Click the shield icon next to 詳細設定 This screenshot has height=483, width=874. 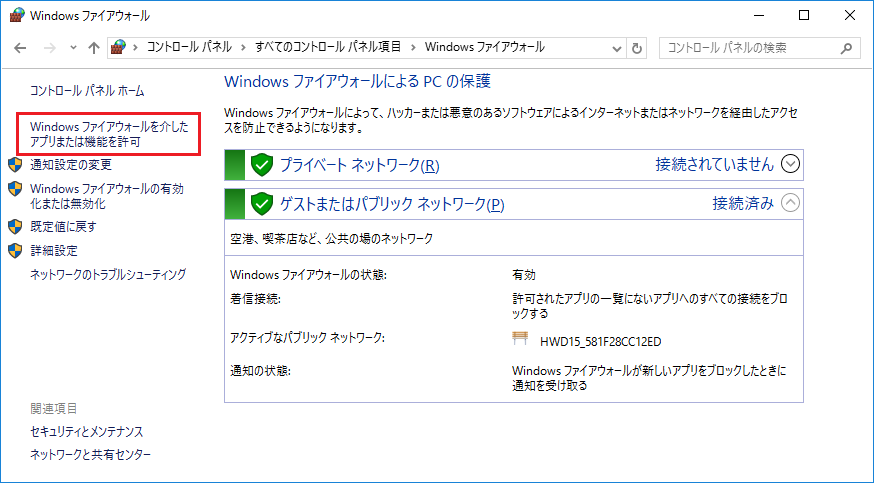[15, 251]
